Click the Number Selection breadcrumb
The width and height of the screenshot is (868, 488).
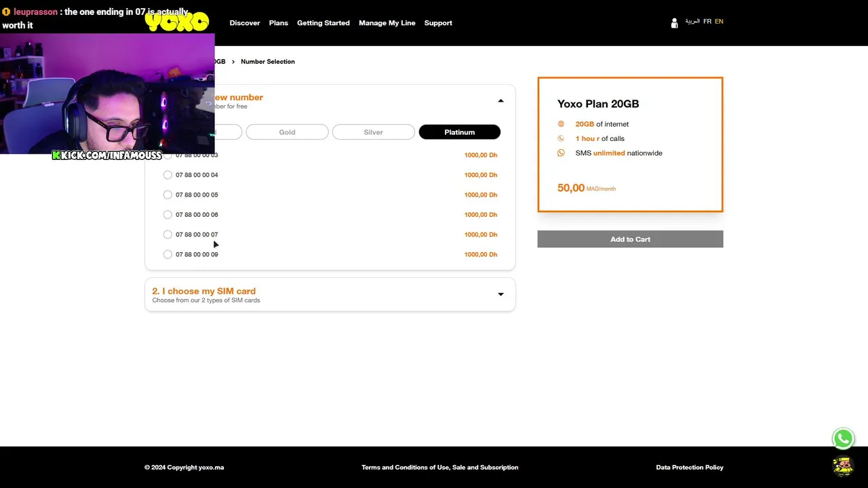click(x=268, y=62)
